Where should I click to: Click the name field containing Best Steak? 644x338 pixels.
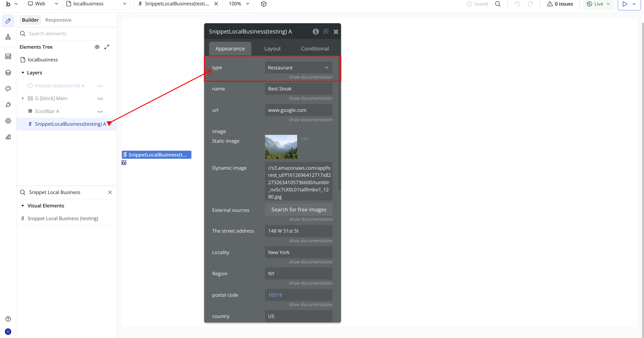(299, 89)
